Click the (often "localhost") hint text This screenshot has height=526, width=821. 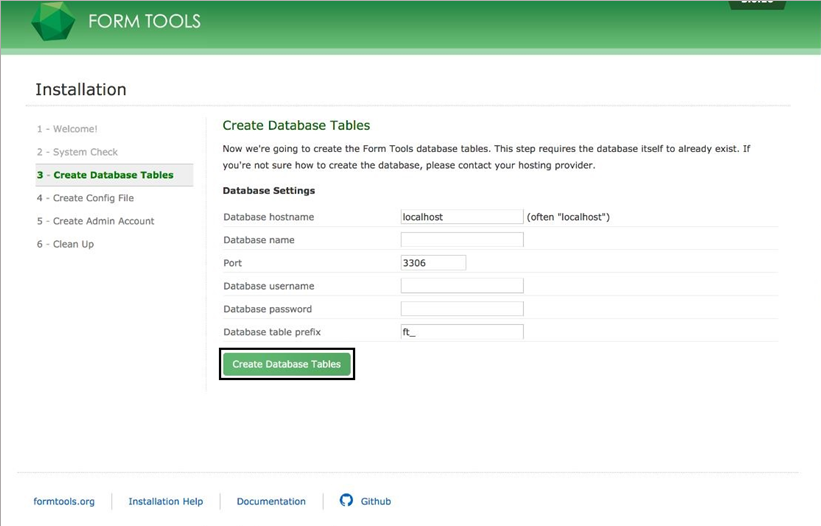pos(568,217)
